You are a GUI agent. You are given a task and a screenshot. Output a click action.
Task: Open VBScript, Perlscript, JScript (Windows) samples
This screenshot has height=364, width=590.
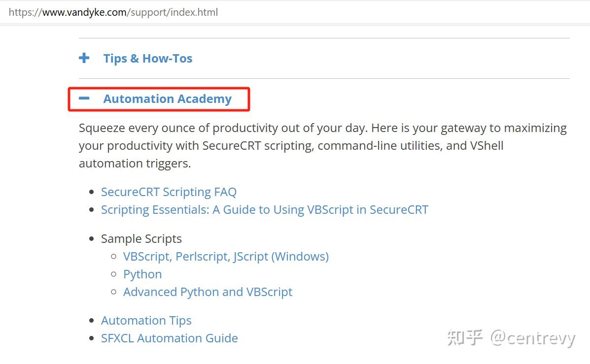[x=226, y=257]
